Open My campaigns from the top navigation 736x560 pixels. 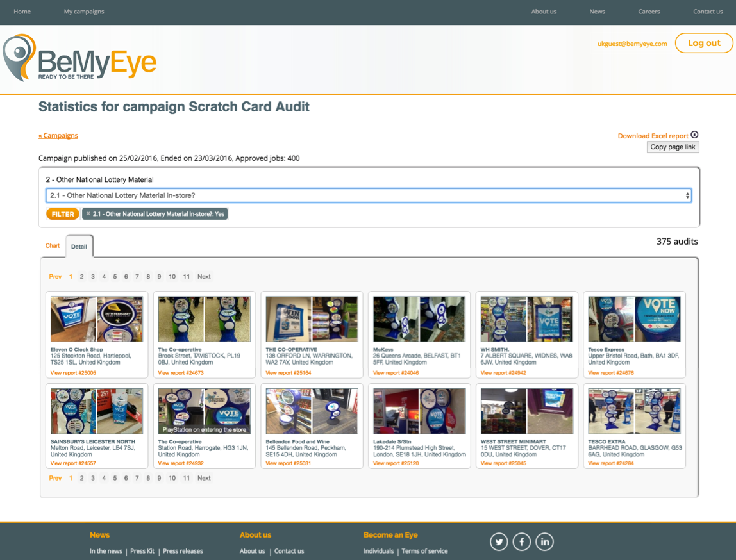(x=83, y=12)
